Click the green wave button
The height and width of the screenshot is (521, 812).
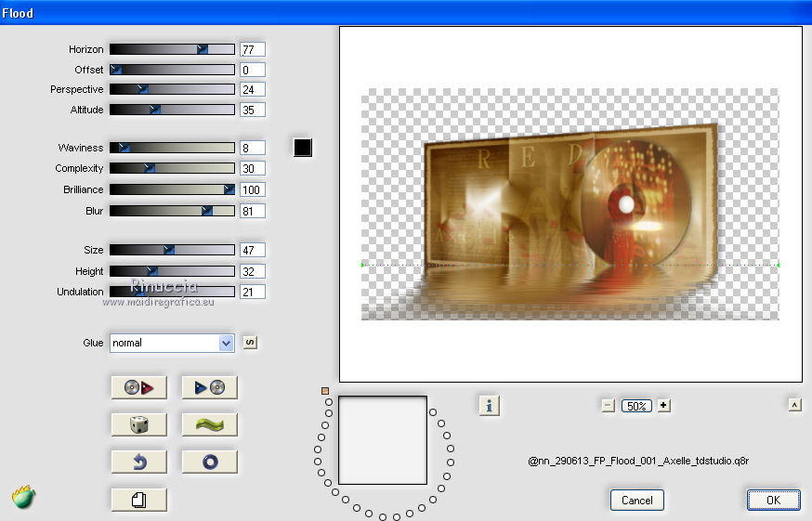click(209, 424)
